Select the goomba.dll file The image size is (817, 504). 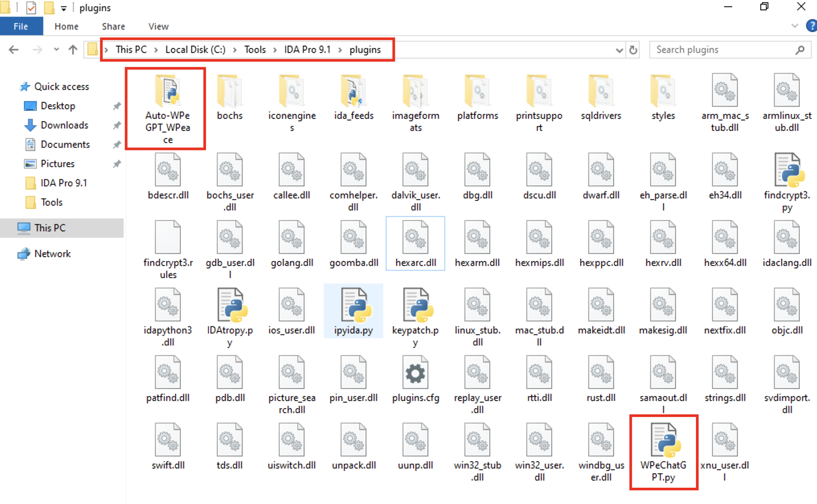tap(353, 244)
